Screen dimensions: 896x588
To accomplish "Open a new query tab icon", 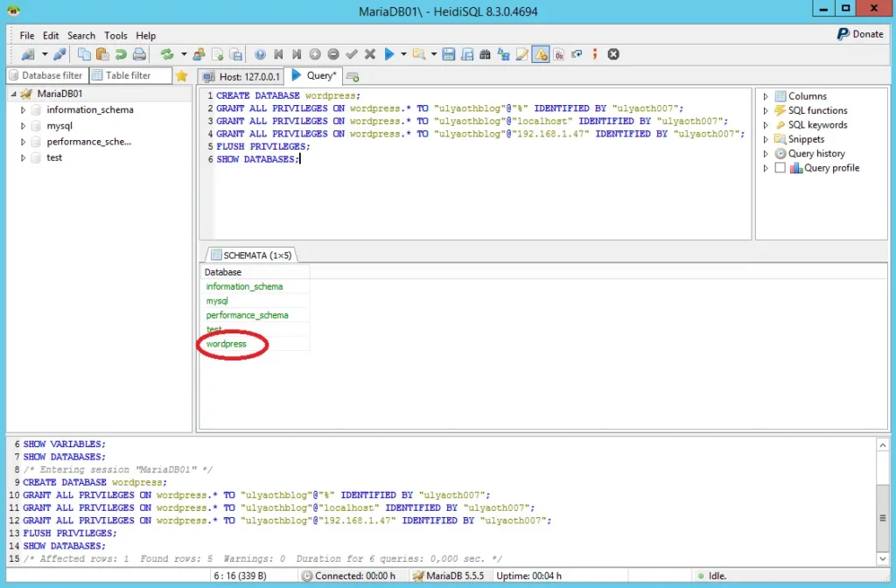I will click(x=353, y=77).
